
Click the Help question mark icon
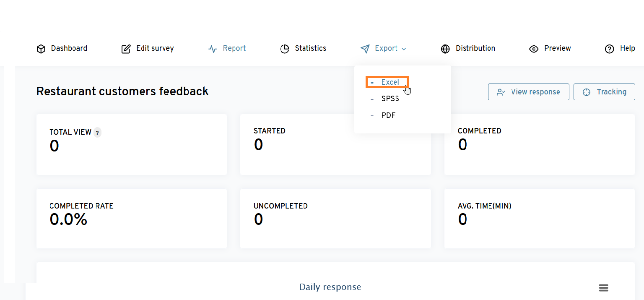609,49
